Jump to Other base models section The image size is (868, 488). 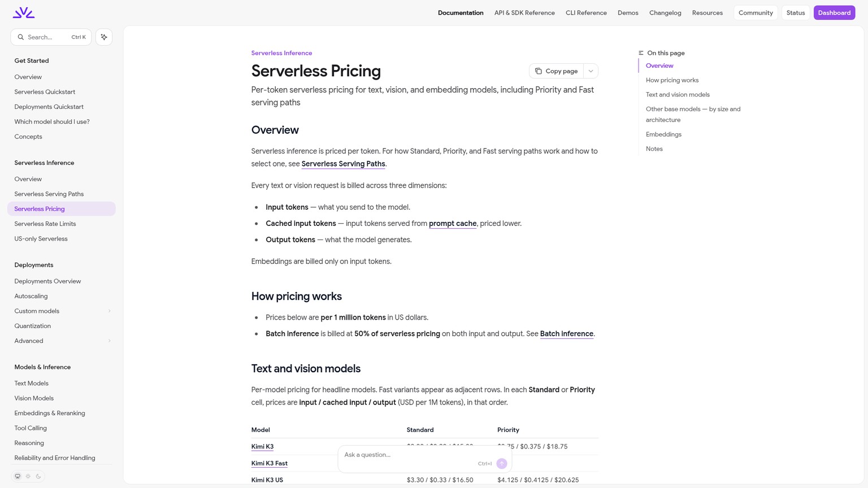click(x=693, y=115)
